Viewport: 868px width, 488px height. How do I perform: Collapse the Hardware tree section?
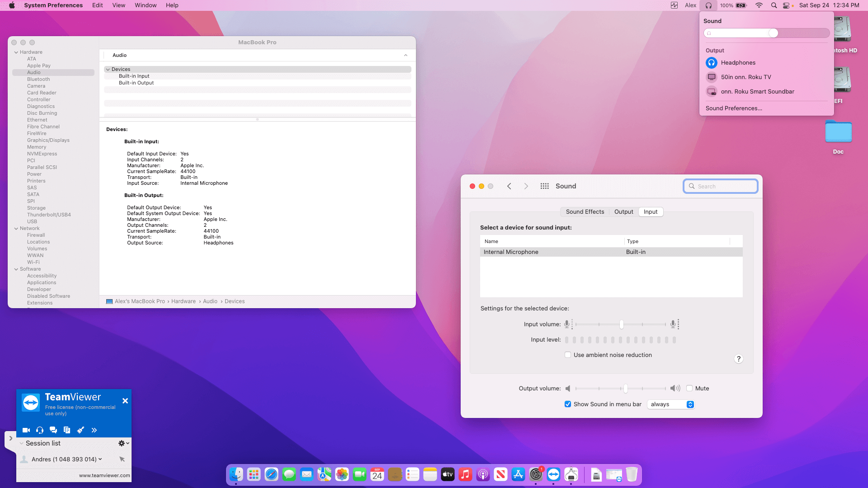pos(16,52)
